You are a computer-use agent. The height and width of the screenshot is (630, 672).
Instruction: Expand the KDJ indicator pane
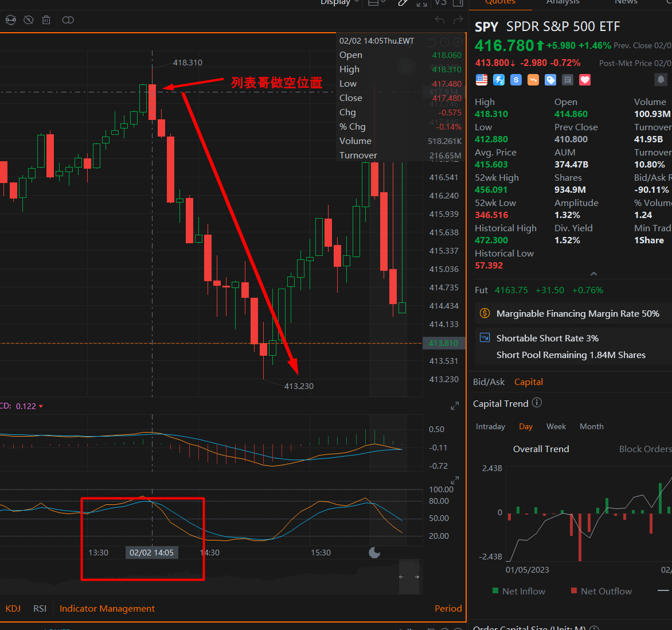[x=455, y=480]
